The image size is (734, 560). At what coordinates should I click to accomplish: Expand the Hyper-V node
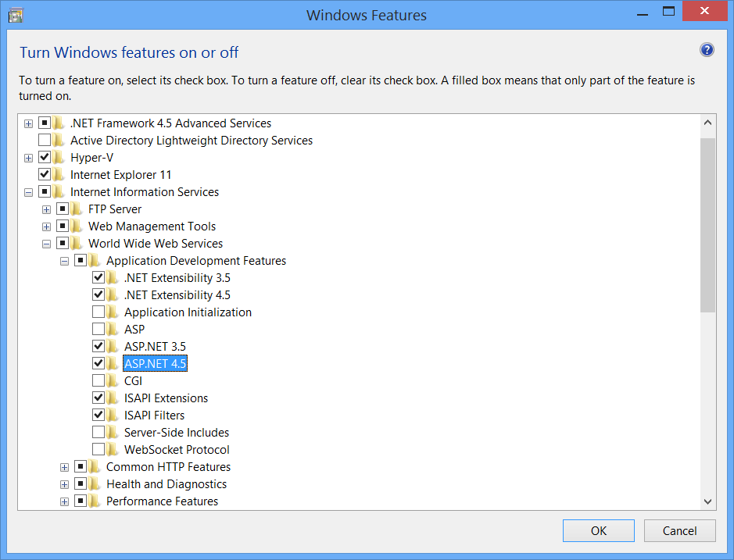pos(29,158)
